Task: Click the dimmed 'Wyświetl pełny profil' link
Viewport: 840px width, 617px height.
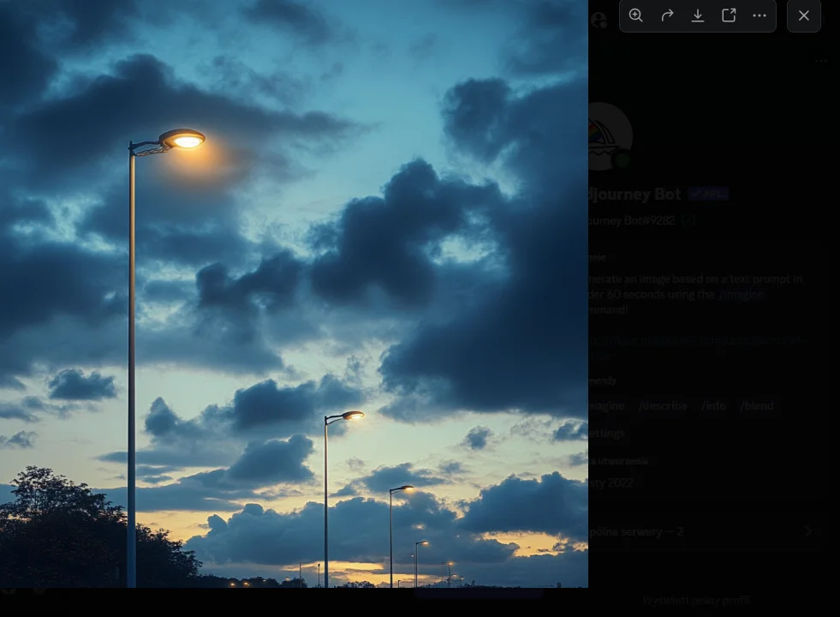Action: point(696,601)
